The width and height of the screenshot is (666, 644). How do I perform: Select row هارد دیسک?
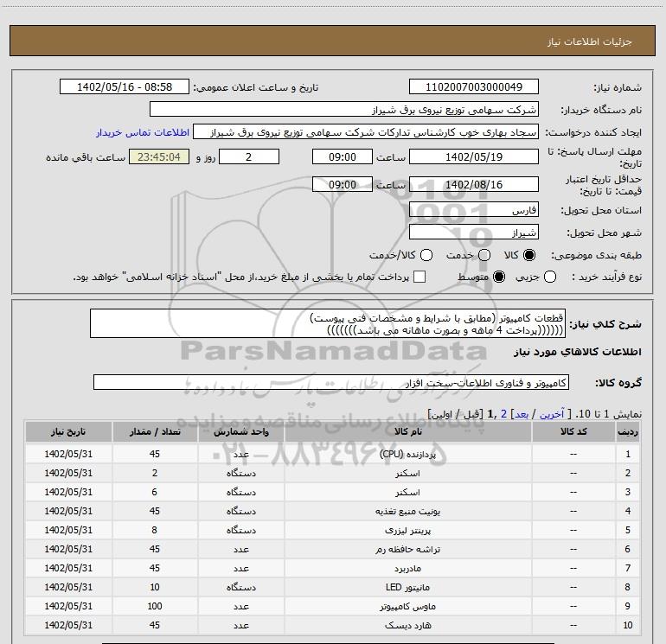tap(332, 625)
